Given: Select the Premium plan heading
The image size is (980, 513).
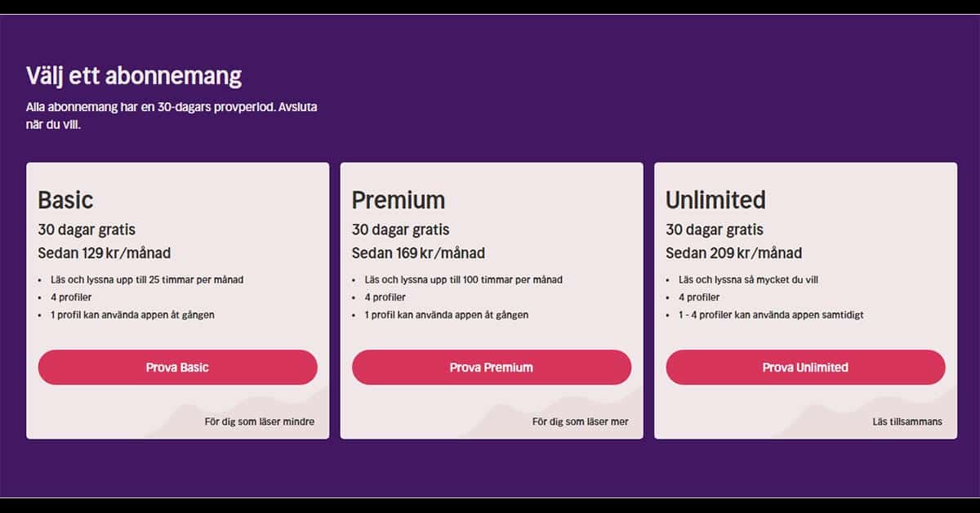Looking at the screenshot, I should [x=399, y=200].
